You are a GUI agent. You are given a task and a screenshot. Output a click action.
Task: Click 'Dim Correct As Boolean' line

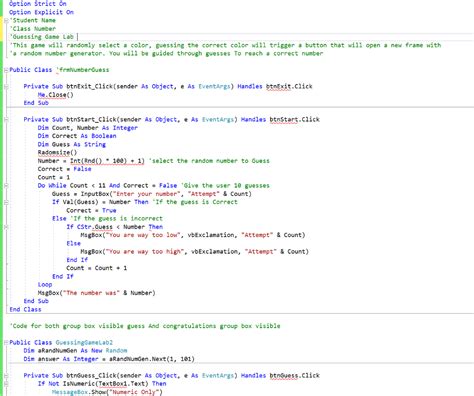pos(77,136)
